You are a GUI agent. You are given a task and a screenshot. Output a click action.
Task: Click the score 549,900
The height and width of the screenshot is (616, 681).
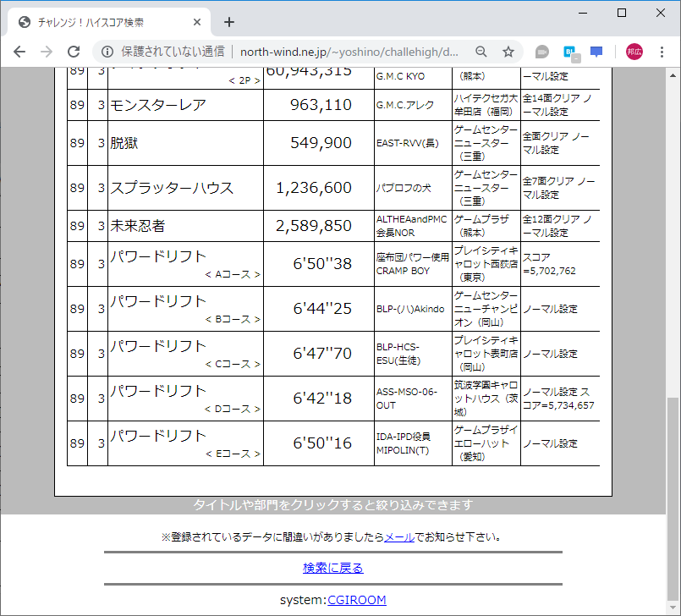coord(321,143)
